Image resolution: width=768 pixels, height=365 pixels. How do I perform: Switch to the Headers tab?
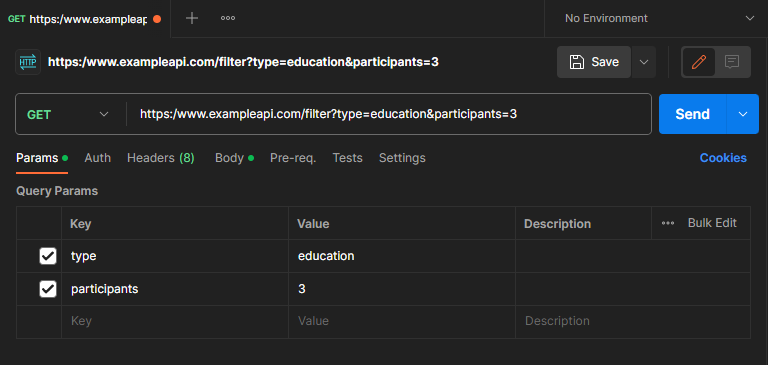pyautogui.click(x=161, y=158)
